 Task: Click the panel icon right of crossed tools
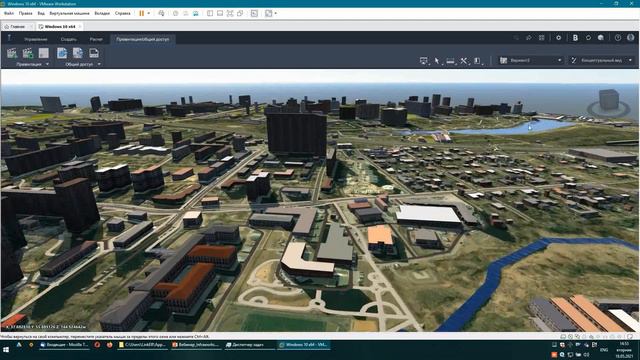point(477,61)
